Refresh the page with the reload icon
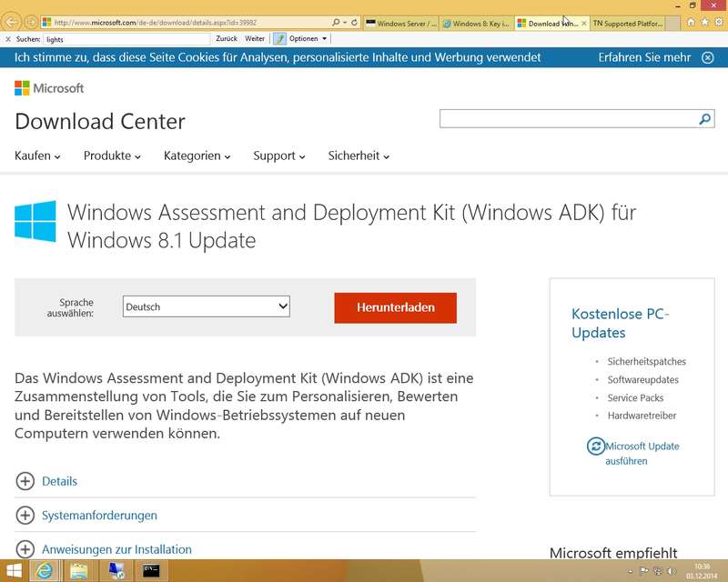Image resolution: width=728 pixels, height=582 pixels. 354,22
